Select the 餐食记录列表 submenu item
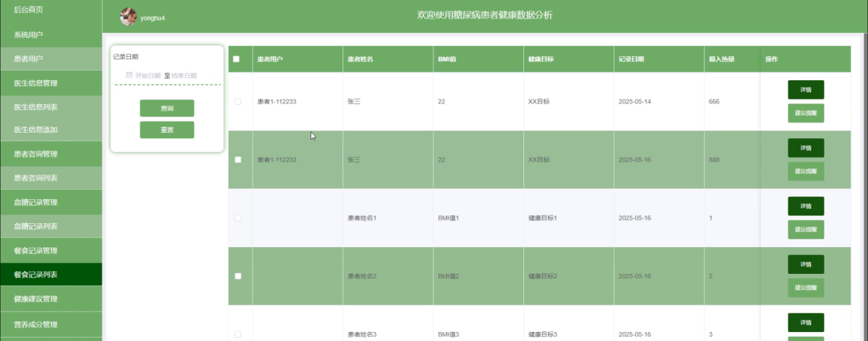The width and height of the screenshot is (868, 341). 51,275
